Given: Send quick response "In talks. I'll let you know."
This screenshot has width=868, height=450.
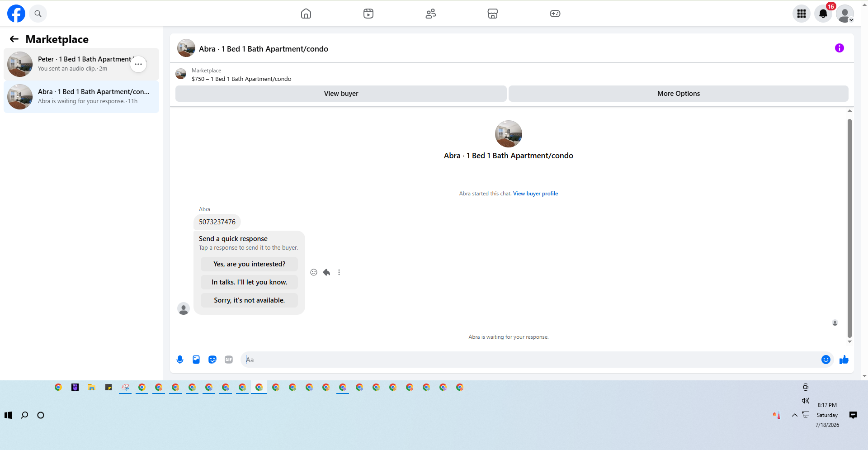Looking at the screenshot, I should coord(249,282).
